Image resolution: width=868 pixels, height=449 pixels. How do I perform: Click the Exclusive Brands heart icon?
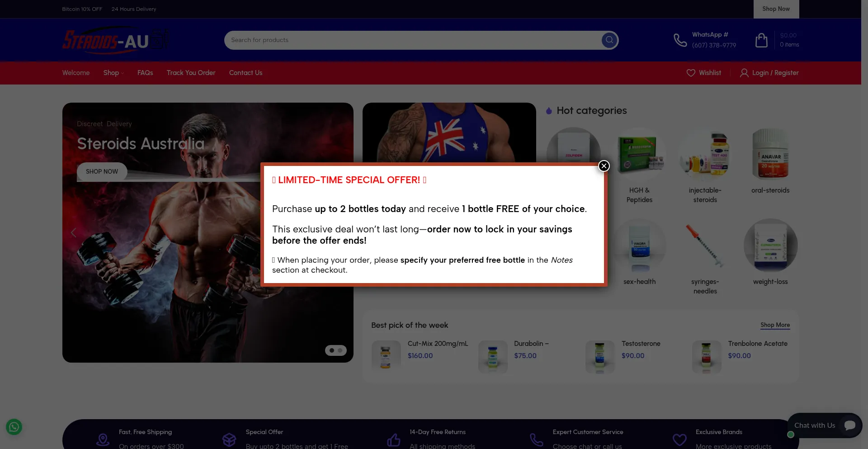point(679,439)
